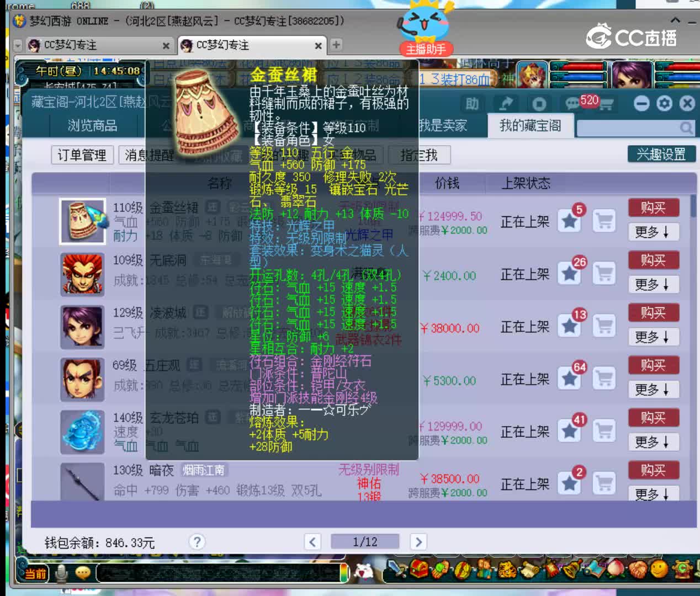Click the magnifier search icon

686,128
